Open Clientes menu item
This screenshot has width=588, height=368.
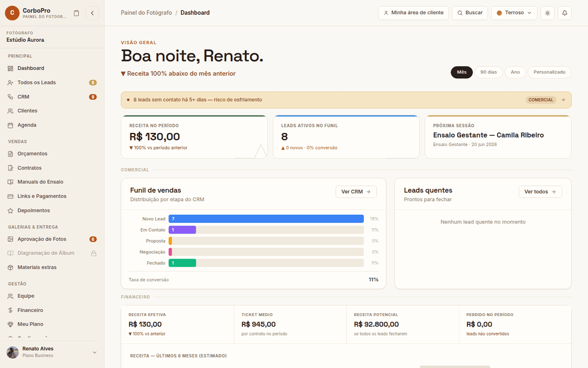(x=52, y=111)
